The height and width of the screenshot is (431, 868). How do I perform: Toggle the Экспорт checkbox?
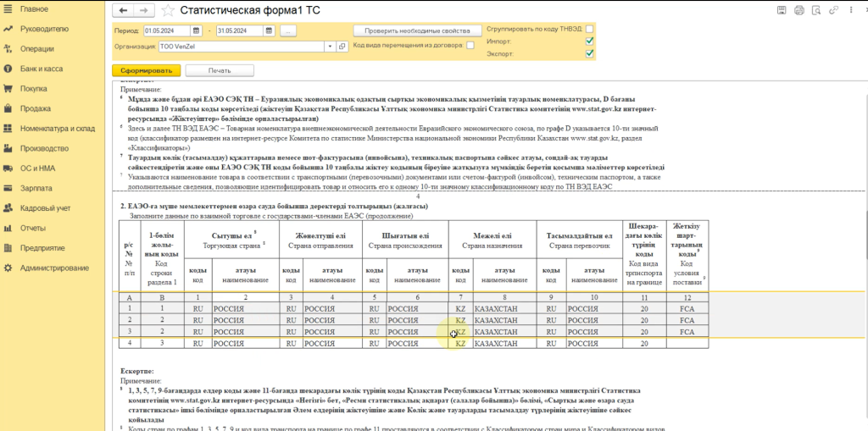click(x=590, y=53)
